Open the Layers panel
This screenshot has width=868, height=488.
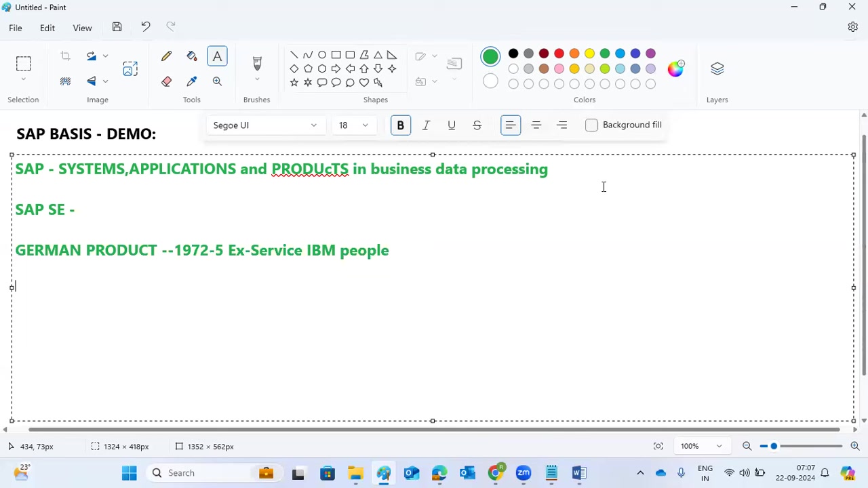(x=717, y=68)
